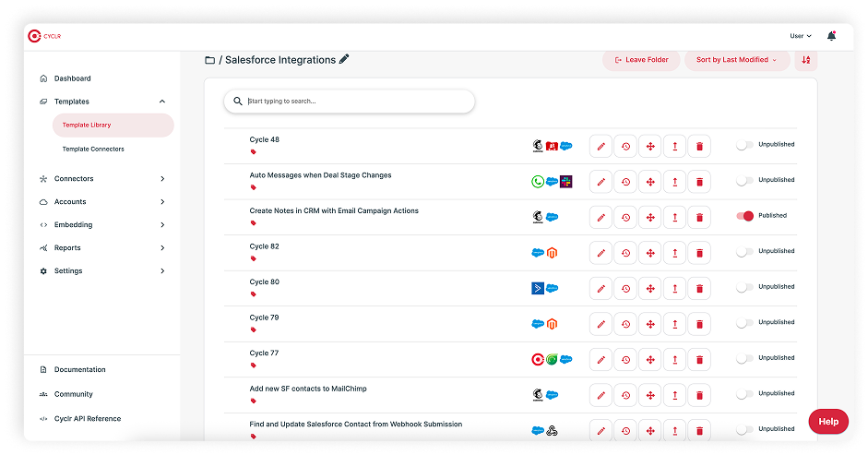868x455 pixels.
Task: Click the folder icon in the breadcrumb
Action: (x=209, y=60)
